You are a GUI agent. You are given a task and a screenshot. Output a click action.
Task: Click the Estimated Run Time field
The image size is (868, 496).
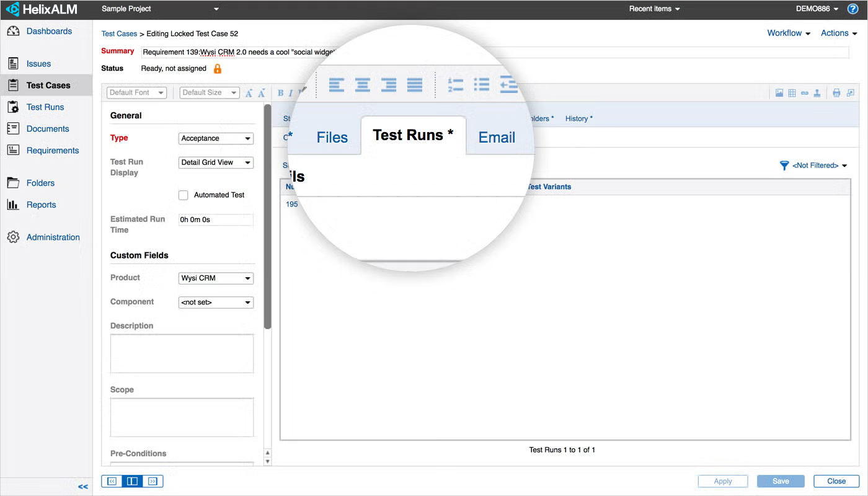pos(216,220)
